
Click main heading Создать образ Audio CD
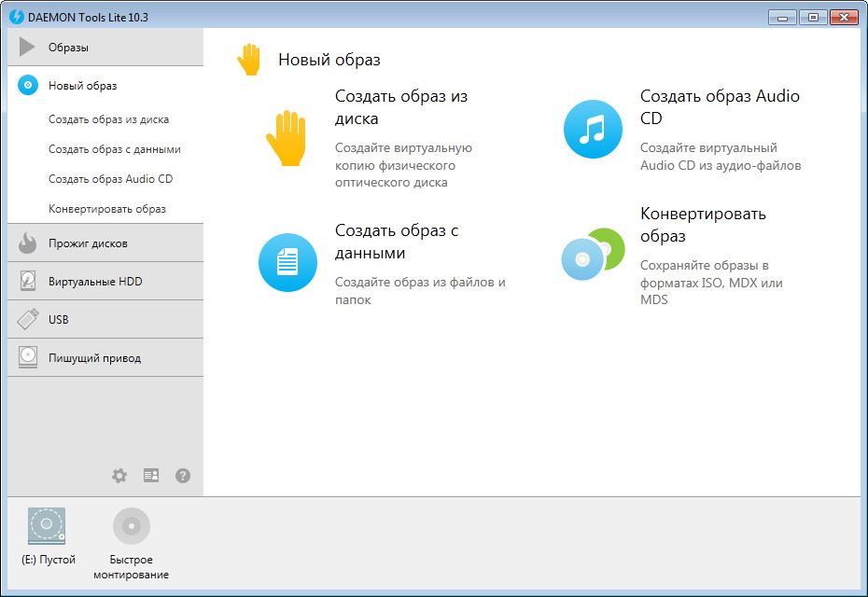(x=720, y=106)
